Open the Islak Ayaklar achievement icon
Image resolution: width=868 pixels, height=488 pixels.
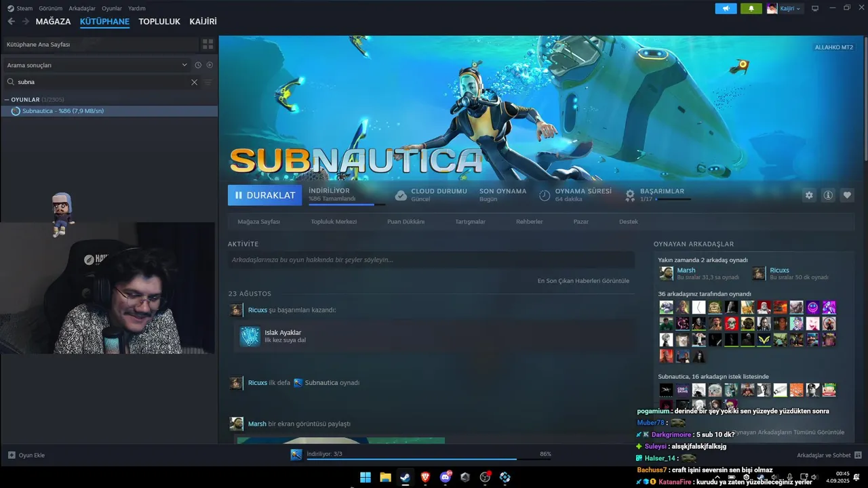[x=250, y=336]
